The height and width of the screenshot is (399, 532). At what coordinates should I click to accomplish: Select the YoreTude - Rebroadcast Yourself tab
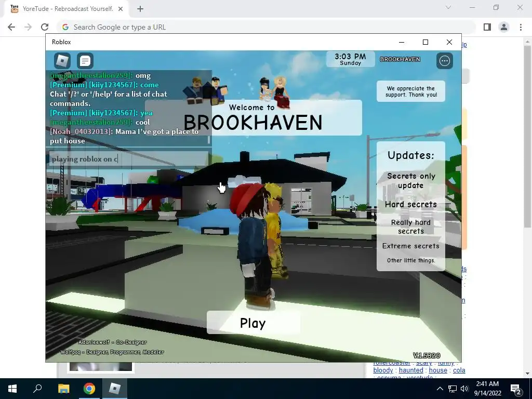click(66, 9)
